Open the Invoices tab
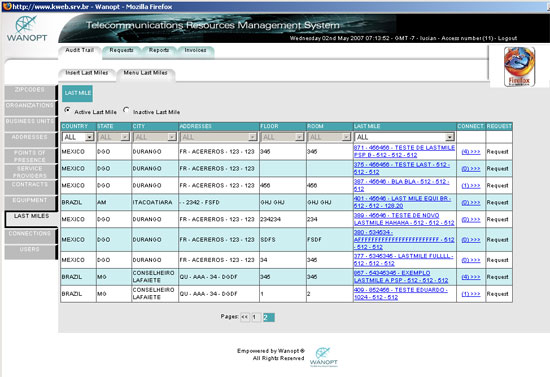 coord(195,51)
